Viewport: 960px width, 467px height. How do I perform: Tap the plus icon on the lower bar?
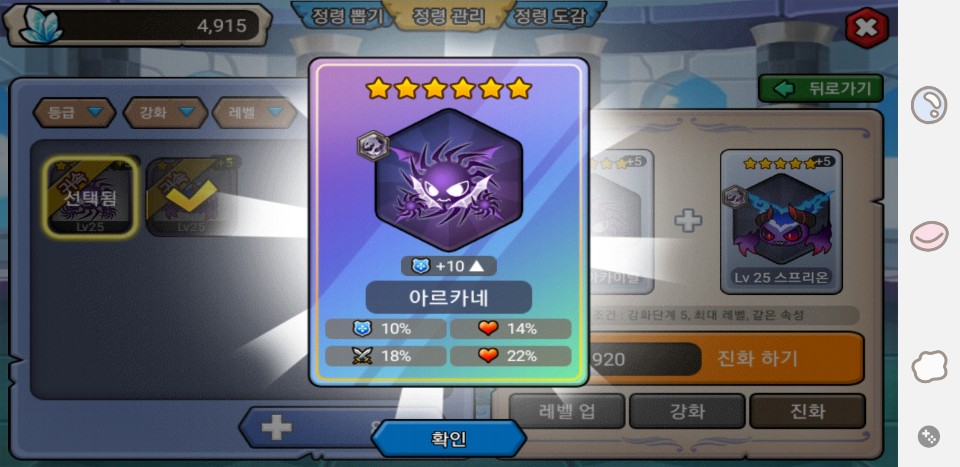click(277, 428)
